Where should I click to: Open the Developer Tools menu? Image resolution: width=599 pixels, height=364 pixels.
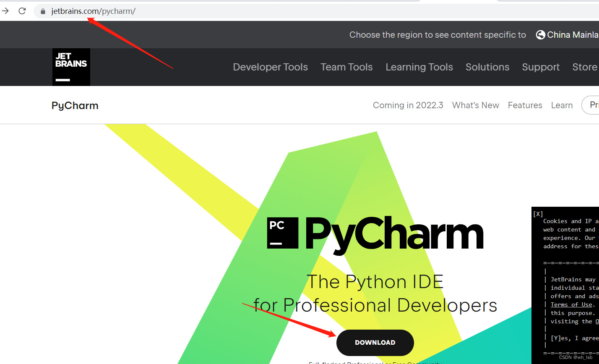[270, 67]
